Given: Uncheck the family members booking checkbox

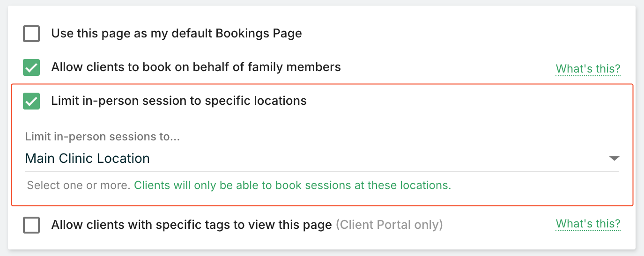Looking at the screenshot, I should 31,67.
